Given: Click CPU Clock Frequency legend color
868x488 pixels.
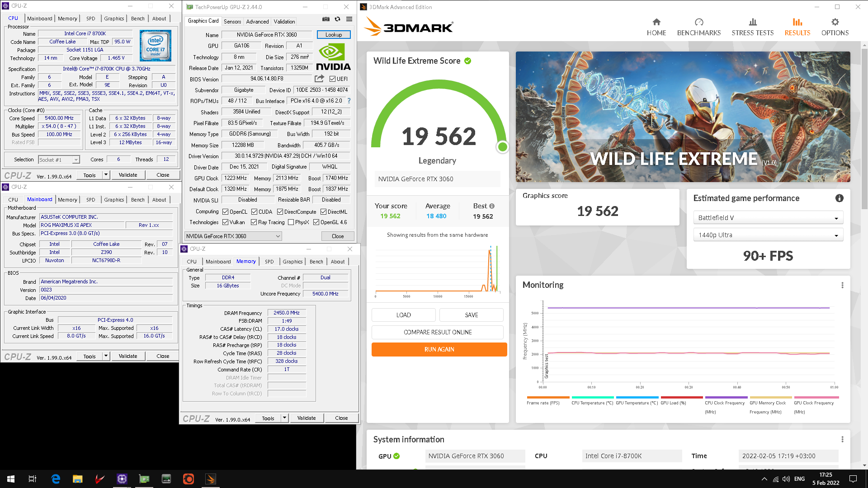Looking at the screenshot, I should click(726, 398).
